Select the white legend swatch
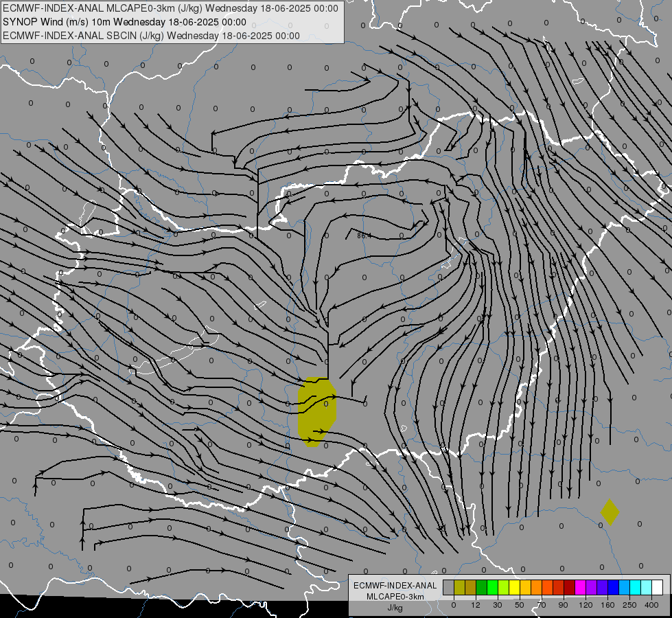Viewport: 672px width, 618px height. click(658, 587)
